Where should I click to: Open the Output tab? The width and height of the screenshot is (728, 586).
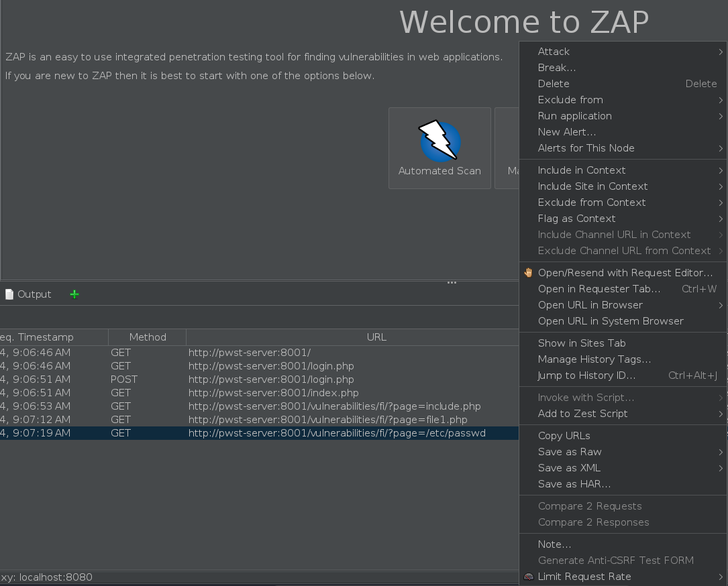point(34,294)
